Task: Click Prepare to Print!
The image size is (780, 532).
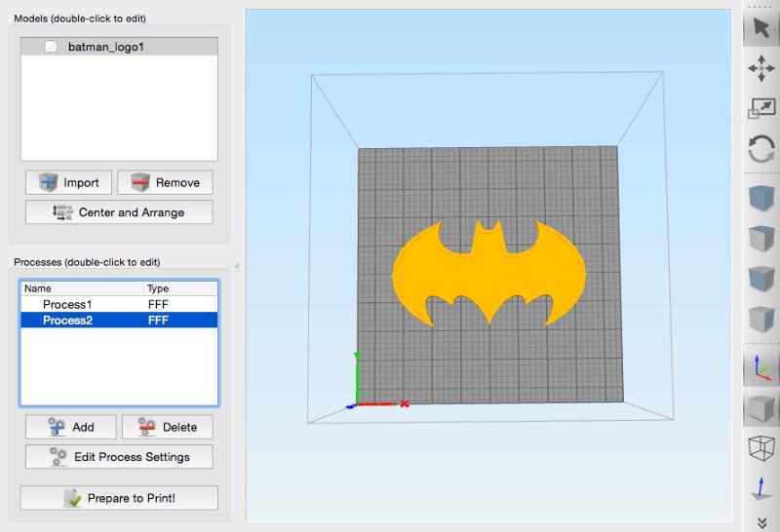Action: coord(119,498)
